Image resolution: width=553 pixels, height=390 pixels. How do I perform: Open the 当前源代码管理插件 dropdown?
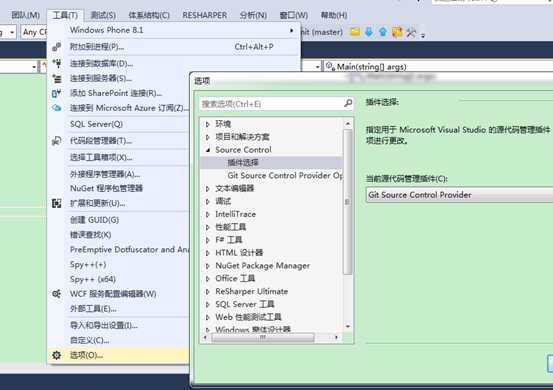pos(460,195)
